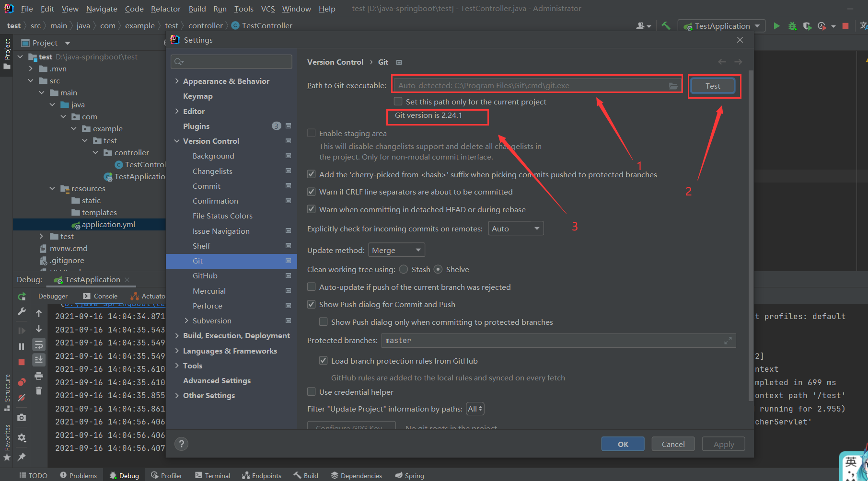This screenshot has width=868, height=481.
Task: Open TestApplication run configuration dropdown
Action: tap(722, 26)
